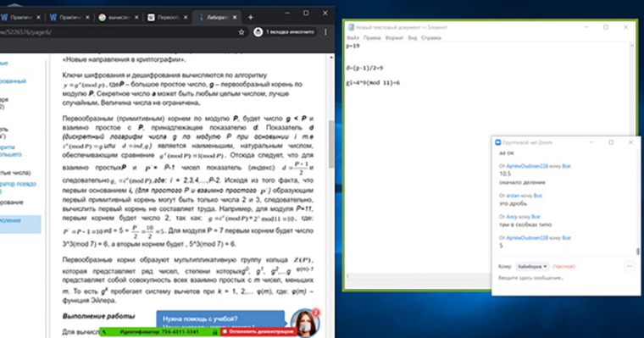Open the Справка menu in Notepad
Image resolution: width=644 pixels, height=338 pixels.
(x=430, y=38)
